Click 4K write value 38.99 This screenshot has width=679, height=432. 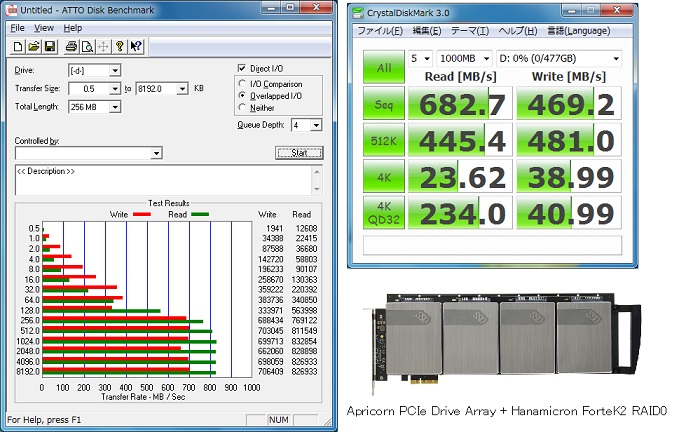tap(569, 177)
